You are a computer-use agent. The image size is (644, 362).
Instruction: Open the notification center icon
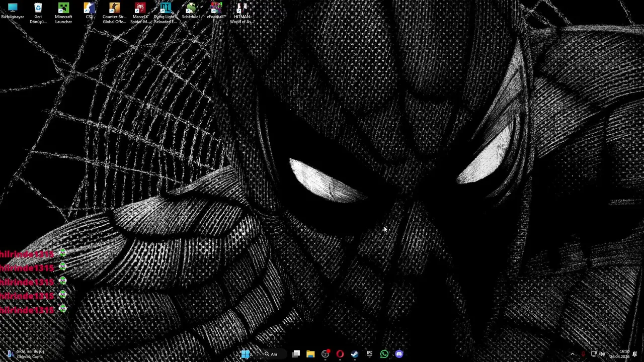635,354
